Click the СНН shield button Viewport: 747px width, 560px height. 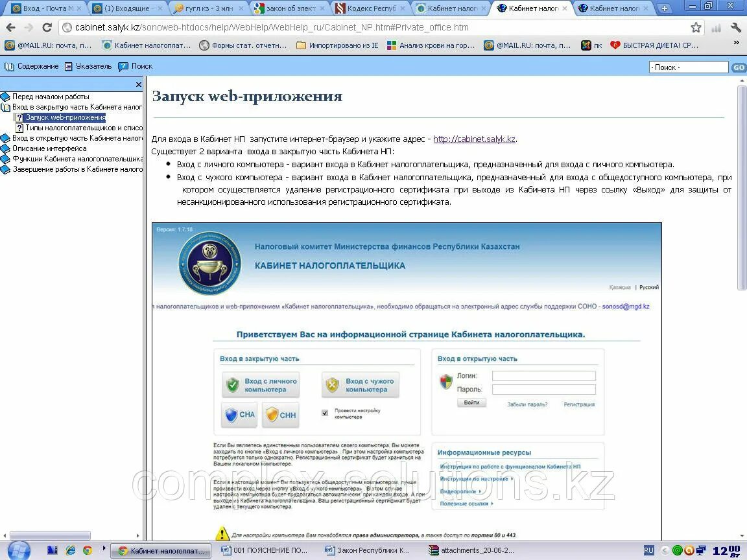(x=281, y=415)
